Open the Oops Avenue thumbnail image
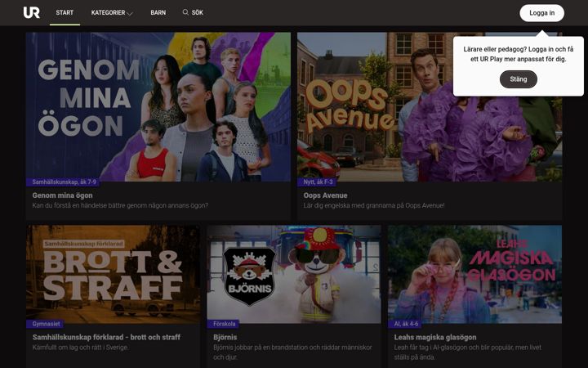588x368 pixels. point(430,107)
